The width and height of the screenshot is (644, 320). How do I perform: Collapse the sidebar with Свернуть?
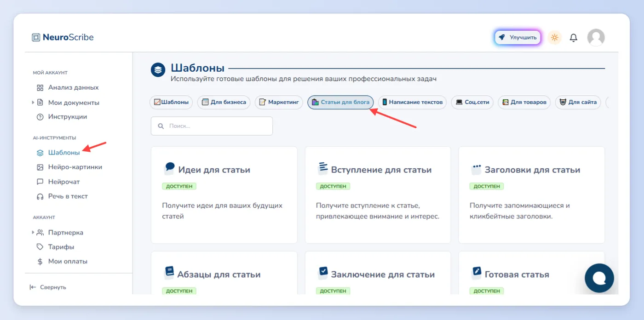tap(48, 287)
